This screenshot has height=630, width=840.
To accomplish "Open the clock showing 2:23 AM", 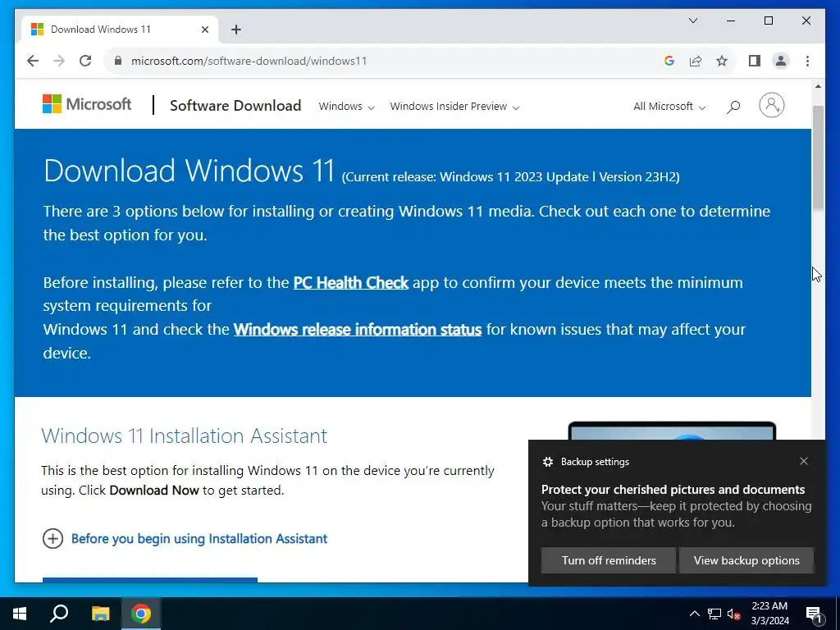I will tap(769, 614).
